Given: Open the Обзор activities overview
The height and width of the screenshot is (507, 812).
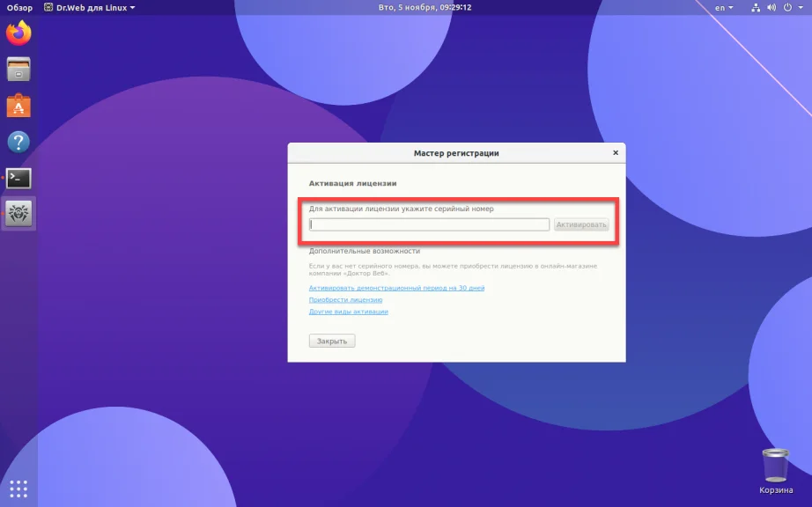Looking at the screenshot, I should click(19, 8).
